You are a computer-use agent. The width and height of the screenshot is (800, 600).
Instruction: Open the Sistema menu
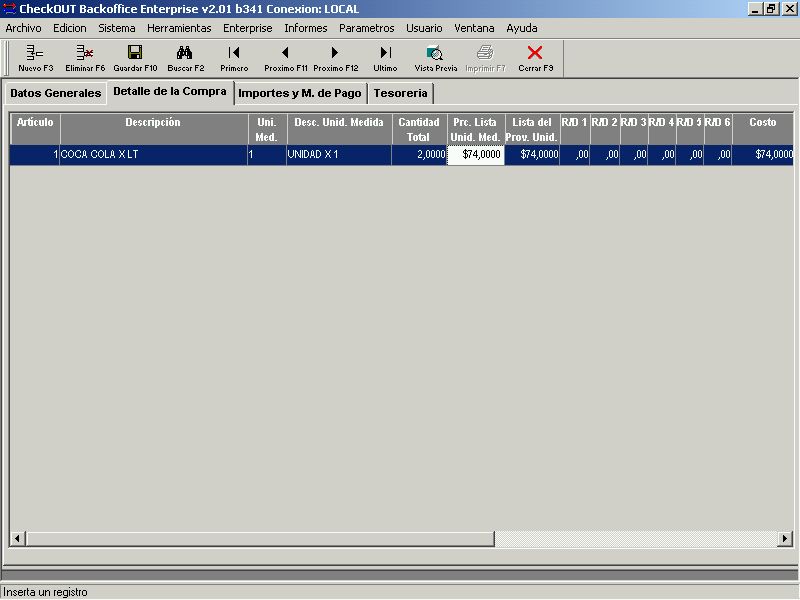click(x=117, y=28)
